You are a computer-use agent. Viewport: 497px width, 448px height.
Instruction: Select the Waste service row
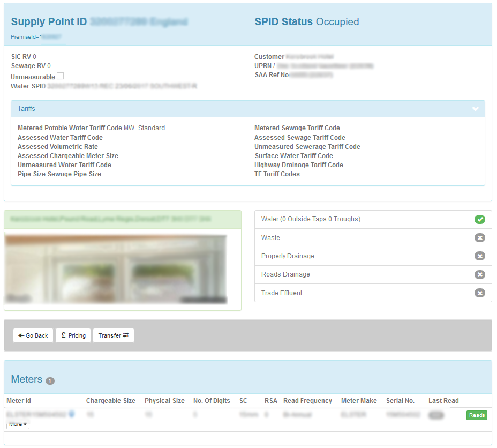[373, 238]
